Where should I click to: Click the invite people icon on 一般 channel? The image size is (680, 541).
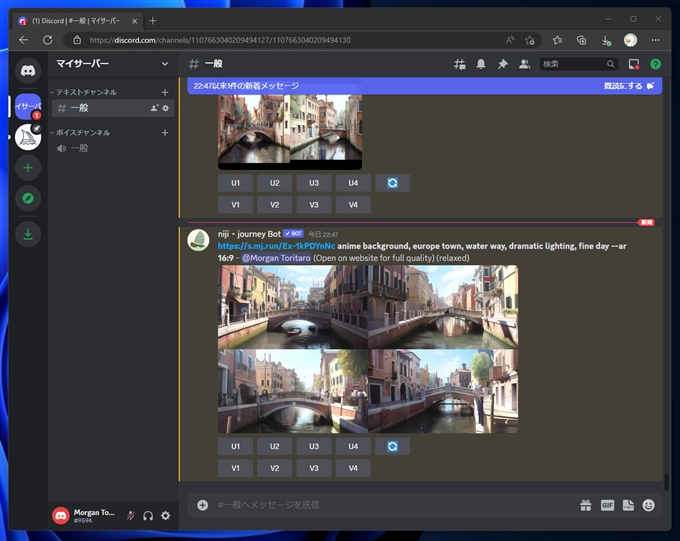click(154, 108)
